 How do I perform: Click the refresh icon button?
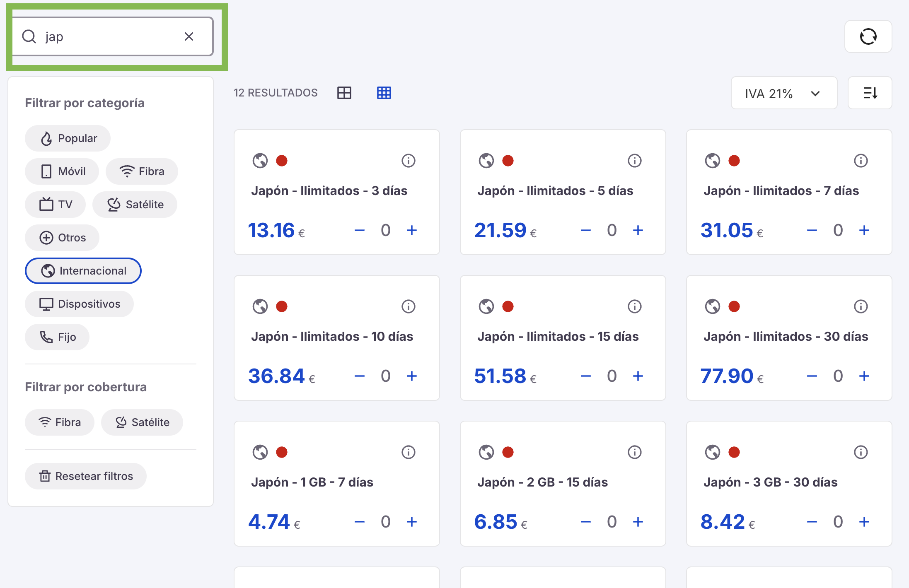pos(868,36)
